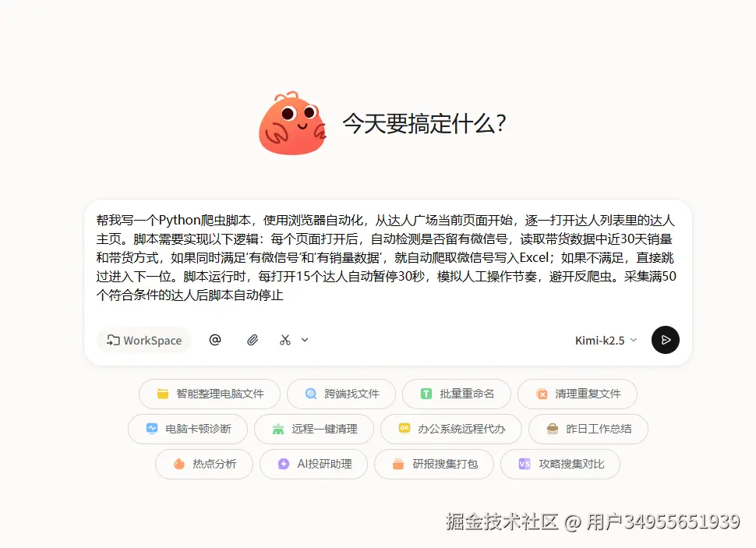Choose the 研报搜集打包 chip
This screenshot has height=548, width=756.
434,464
